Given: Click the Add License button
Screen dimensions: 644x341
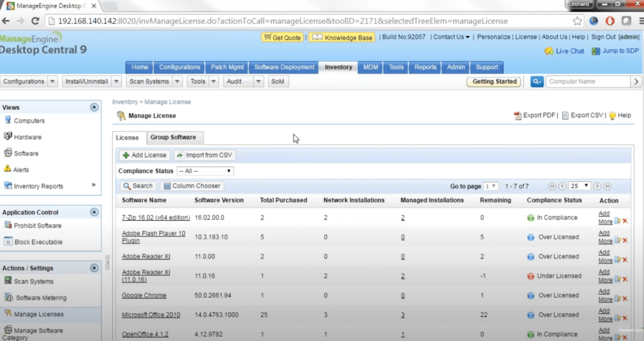Looking at the screenshot, I should pos(145,155).
